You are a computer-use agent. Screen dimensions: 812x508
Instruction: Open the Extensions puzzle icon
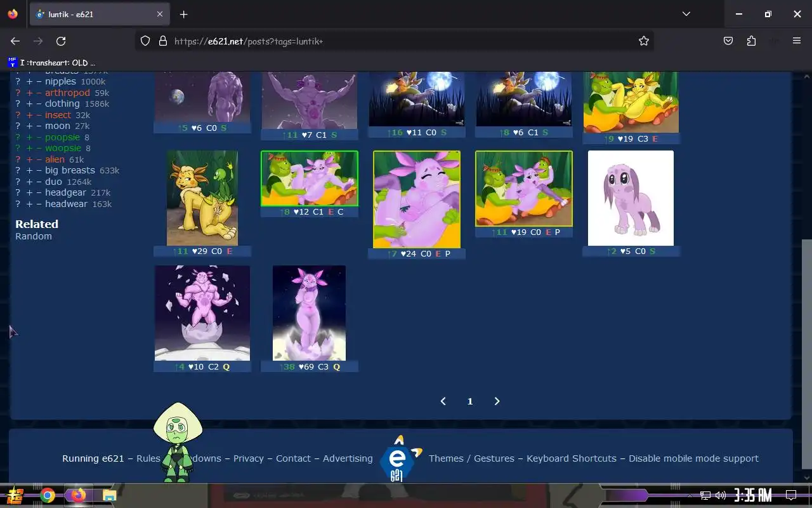pyautogui.click(x=751, y=41)
